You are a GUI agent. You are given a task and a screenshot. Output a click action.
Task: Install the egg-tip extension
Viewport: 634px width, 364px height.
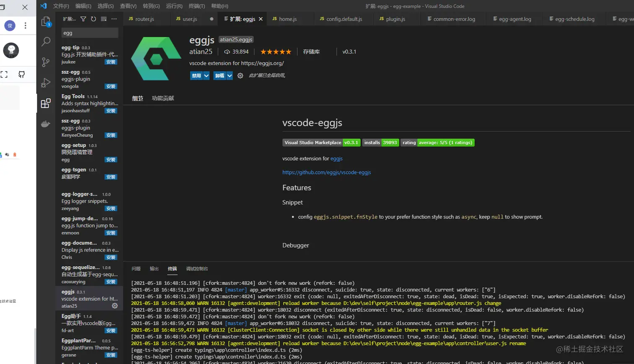pyautogui.click(x=111, y=62)
